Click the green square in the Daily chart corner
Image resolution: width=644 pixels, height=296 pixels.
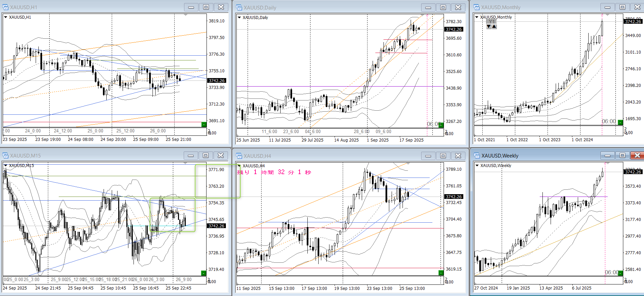[441, 125]
